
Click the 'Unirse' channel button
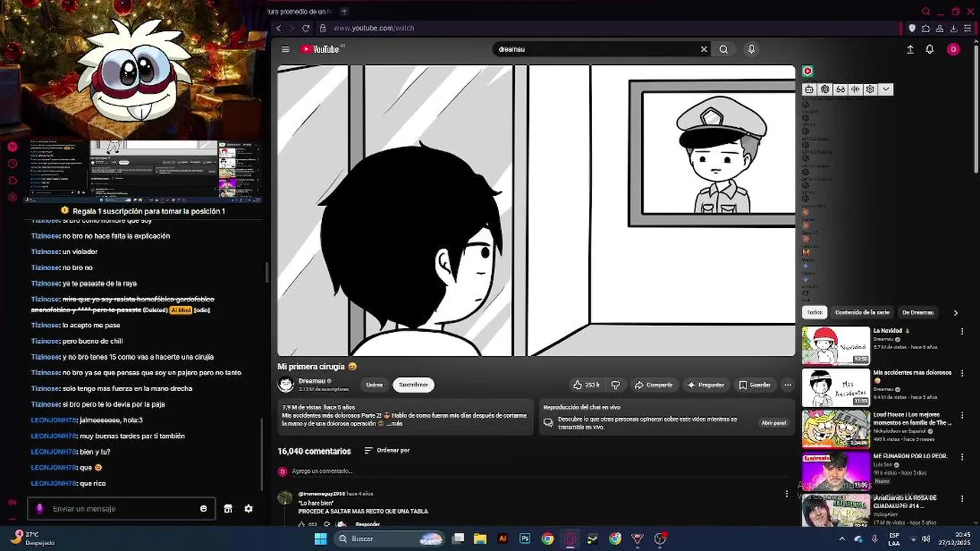374,385
